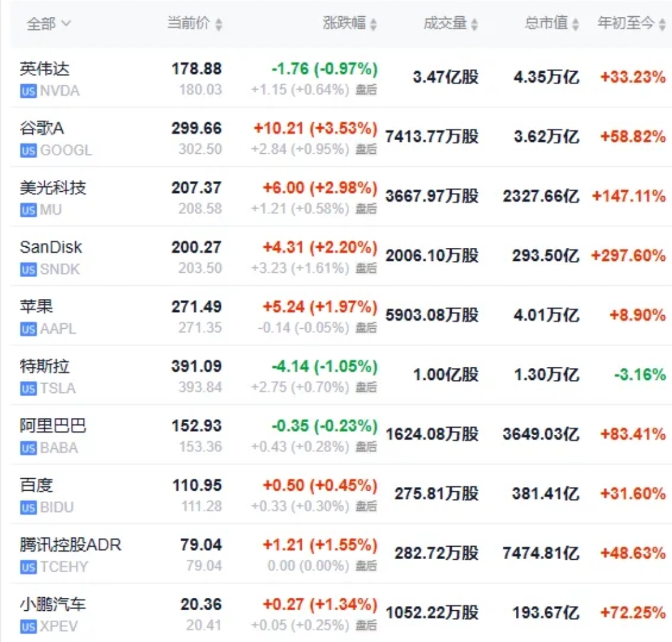
Task: Click the US market badge next to BABA
Action: point(28,448)
